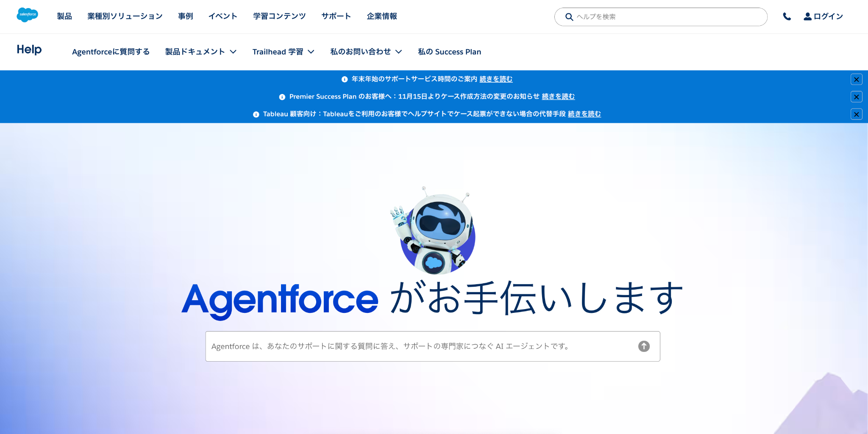Click the ログイン text
Screen dimensions: 868x434
(828, 17)
